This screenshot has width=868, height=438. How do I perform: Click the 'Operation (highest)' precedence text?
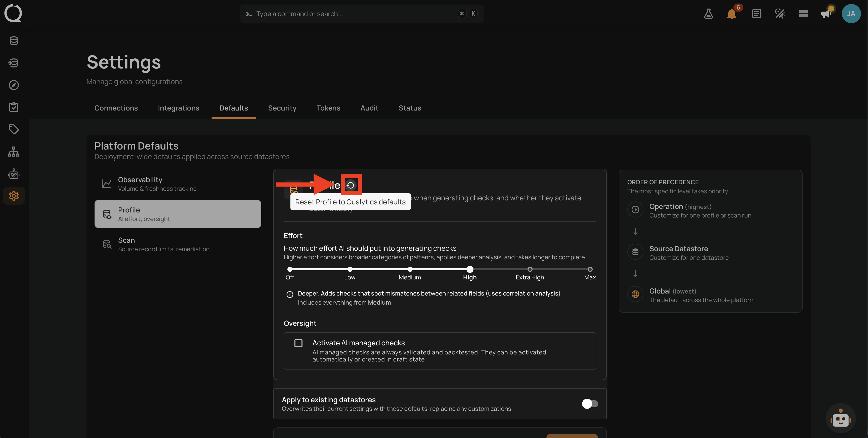click(x=680, y=206)
